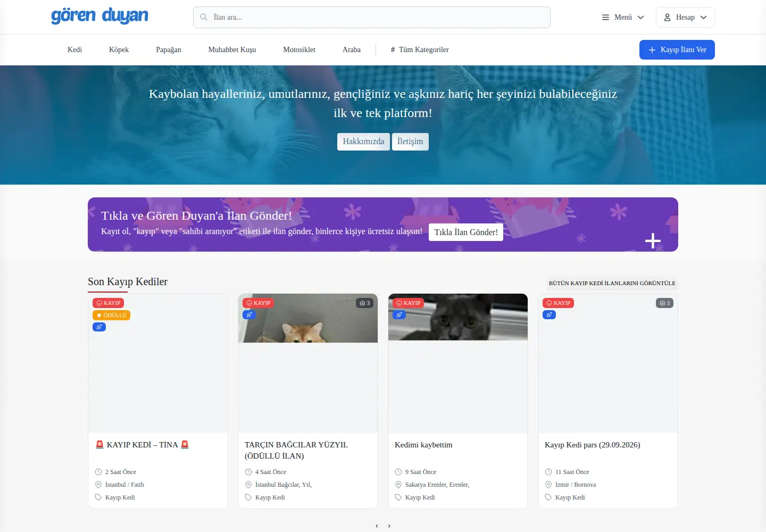The height and width of the screenshot is (532, 766).
Task: Click rocket boost badge on TİNA card
Action: [x=99, y=327]
